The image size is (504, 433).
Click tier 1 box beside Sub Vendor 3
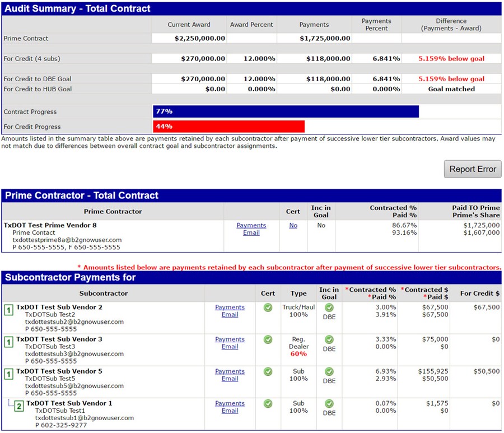[x=8, y=342]
